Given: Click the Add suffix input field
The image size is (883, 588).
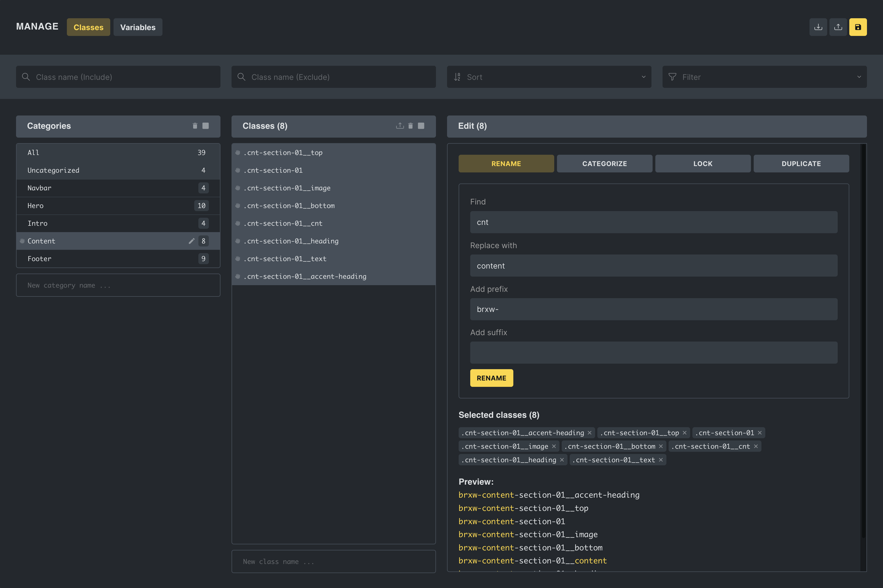Looking at the screenshot, I should point(653,353).
